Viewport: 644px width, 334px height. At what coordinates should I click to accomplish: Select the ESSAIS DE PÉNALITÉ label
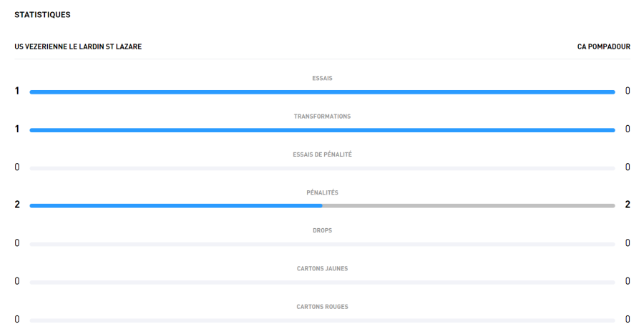click(x=322, y=154)
